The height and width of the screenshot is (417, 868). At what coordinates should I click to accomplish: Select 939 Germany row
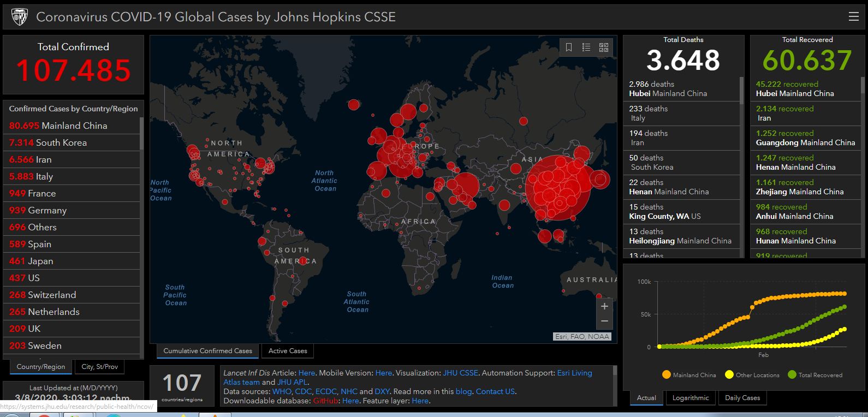click(x=72, y=210)
